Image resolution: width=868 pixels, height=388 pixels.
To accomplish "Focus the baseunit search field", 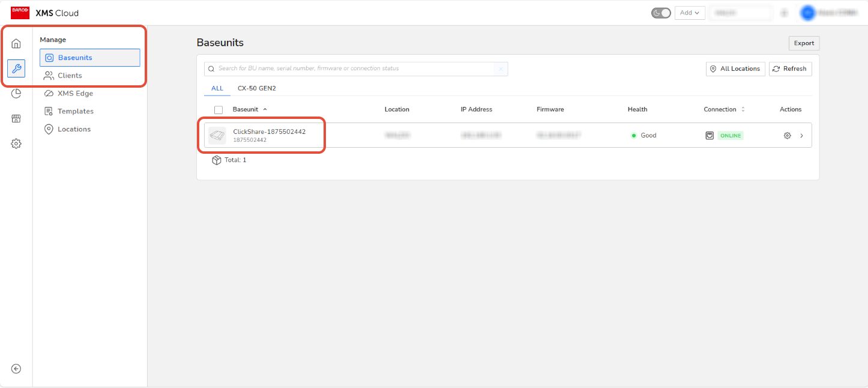I will tap(356, 68).
